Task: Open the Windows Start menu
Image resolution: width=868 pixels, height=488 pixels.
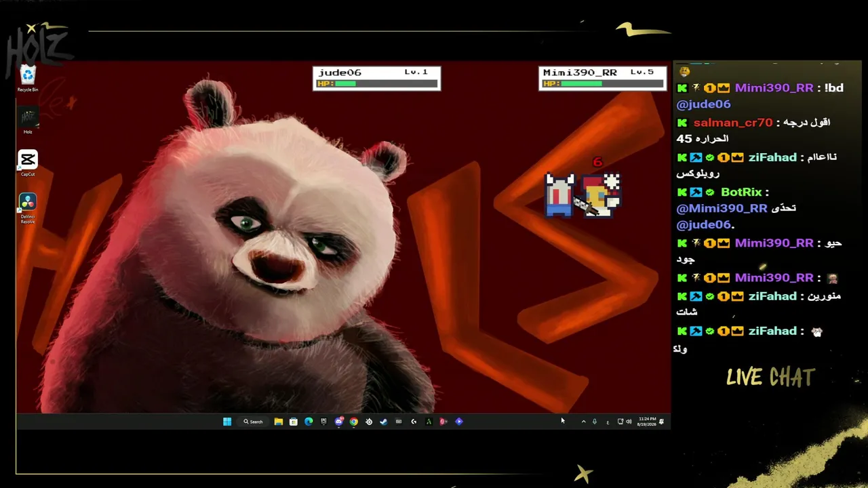Action: (x=227, y=422)
